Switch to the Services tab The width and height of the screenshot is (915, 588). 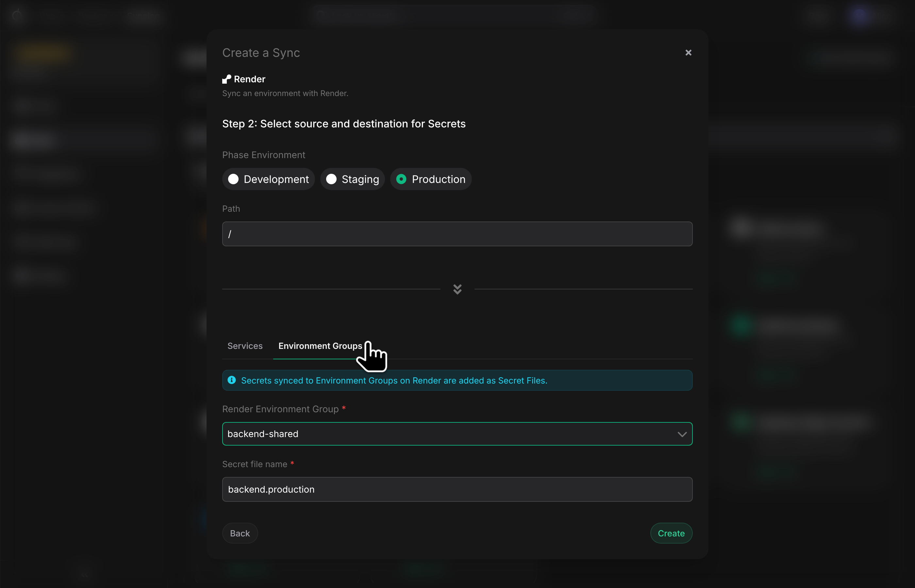[x=245, y=346]
